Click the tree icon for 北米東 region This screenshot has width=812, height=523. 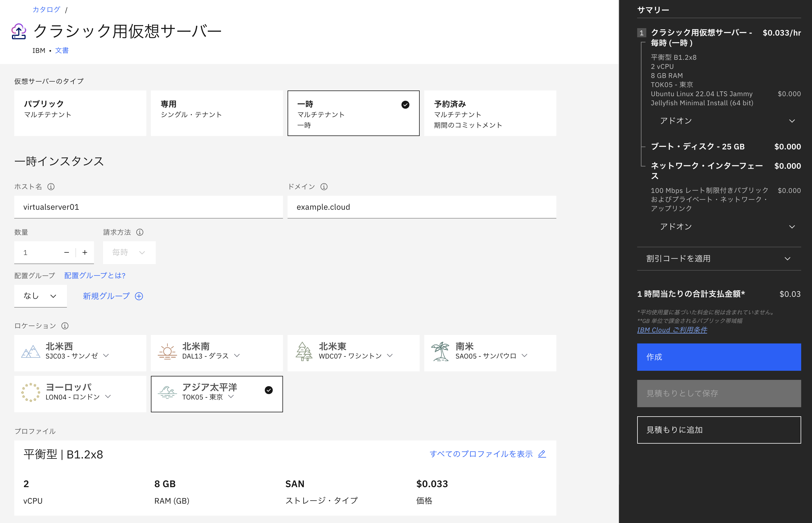[304, 351]
